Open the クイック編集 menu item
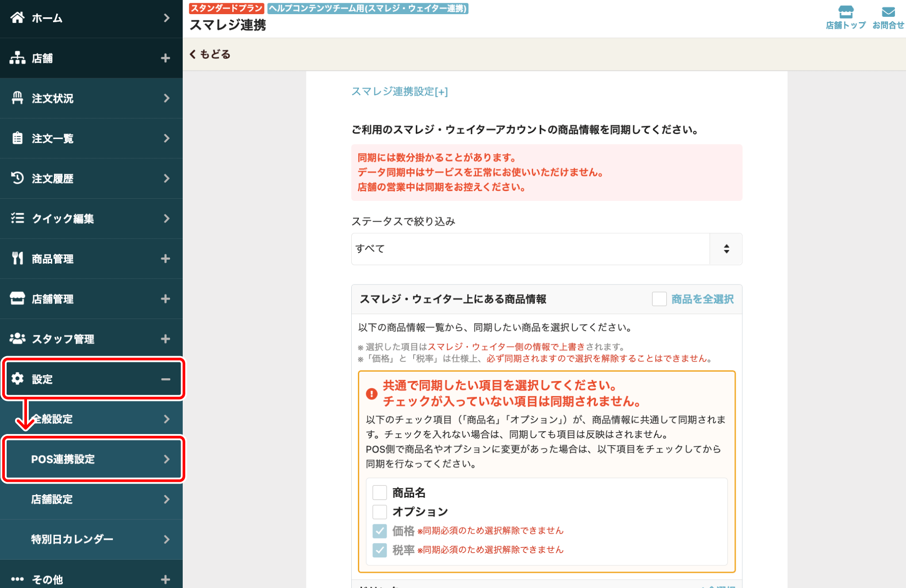This screenshot has width=906, height=588. coord(91,219)
